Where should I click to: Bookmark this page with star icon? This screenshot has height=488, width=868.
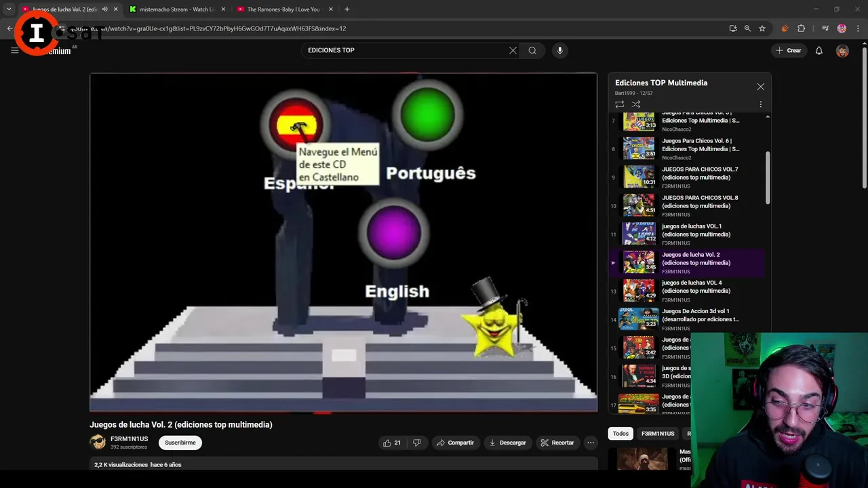[762, 28]
